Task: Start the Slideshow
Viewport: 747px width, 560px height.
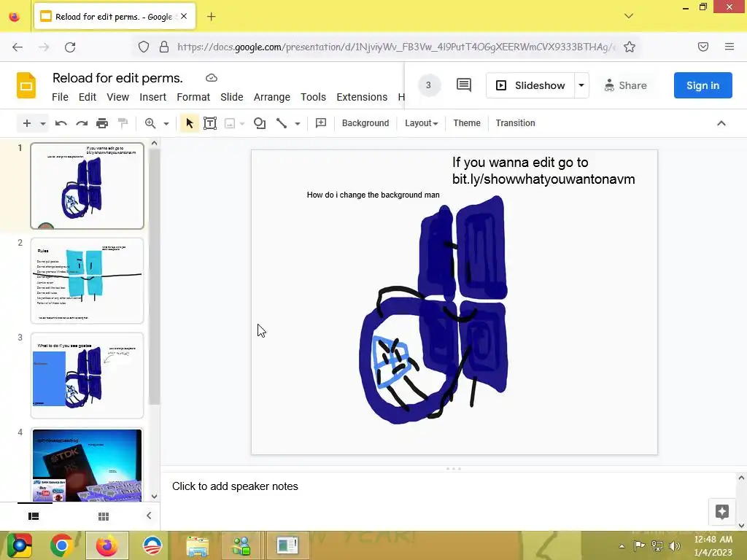Action: [530, 85]
